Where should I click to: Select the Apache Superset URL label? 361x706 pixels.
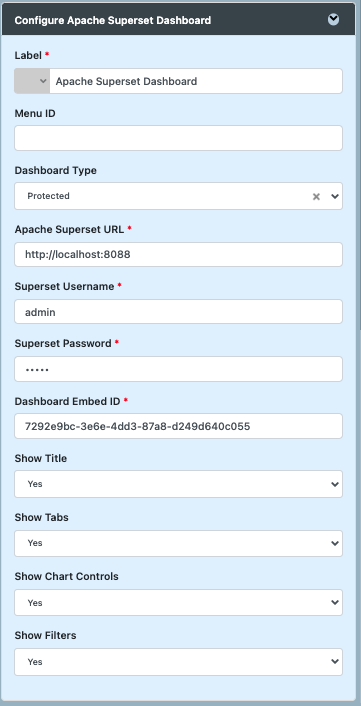69,229
